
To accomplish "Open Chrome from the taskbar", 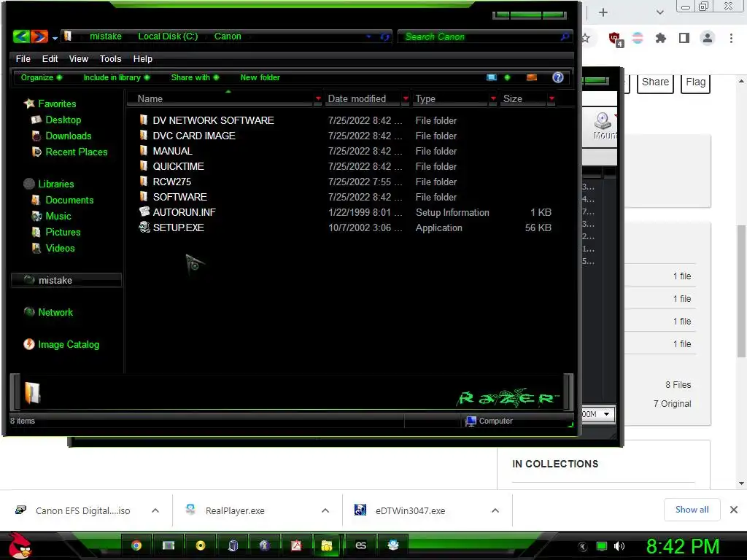I will pos(136,545).
